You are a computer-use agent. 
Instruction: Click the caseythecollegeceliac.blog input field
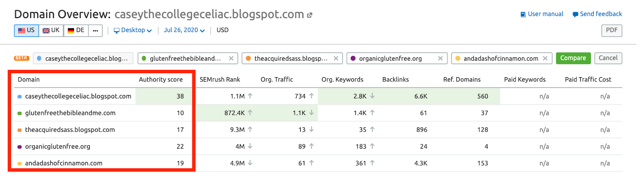click(x=84, y=58)
